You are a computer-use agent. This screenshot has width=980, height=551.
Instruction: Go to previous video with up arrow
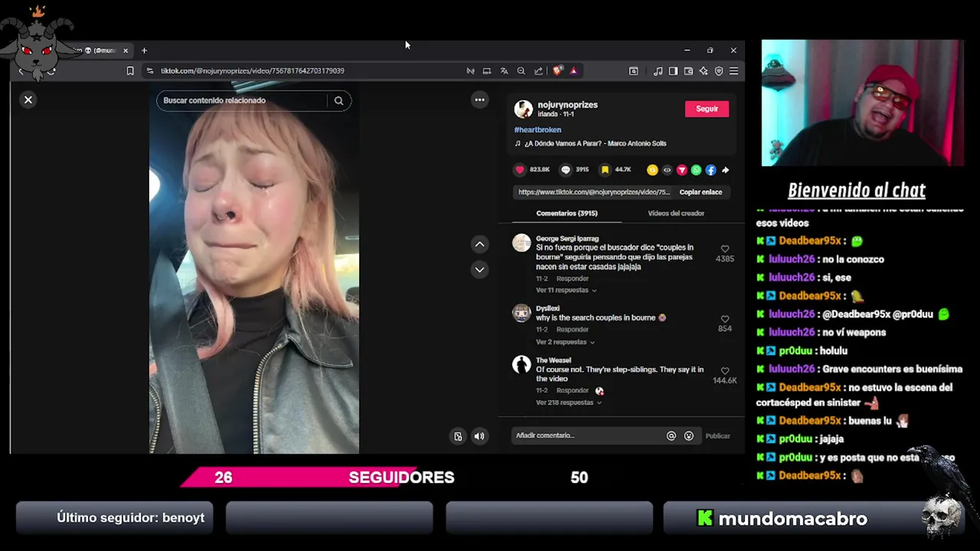point(479,244)
